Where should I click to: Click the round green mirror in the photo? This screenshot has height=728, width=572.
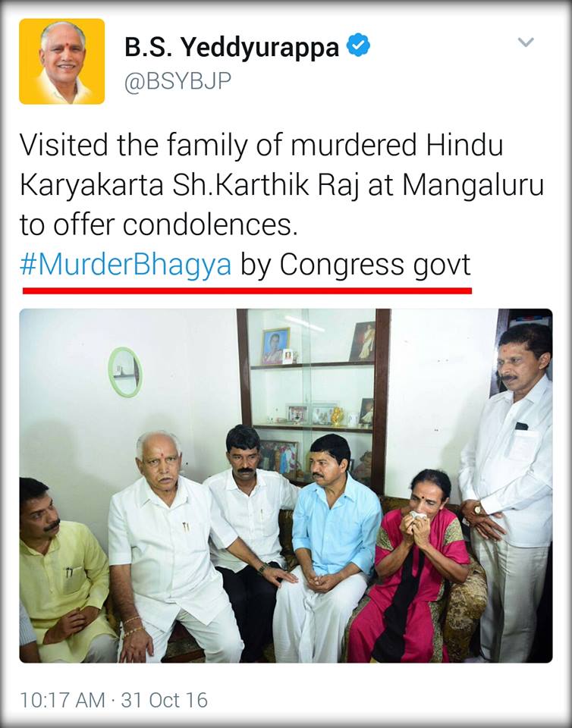tap(125, 372)
